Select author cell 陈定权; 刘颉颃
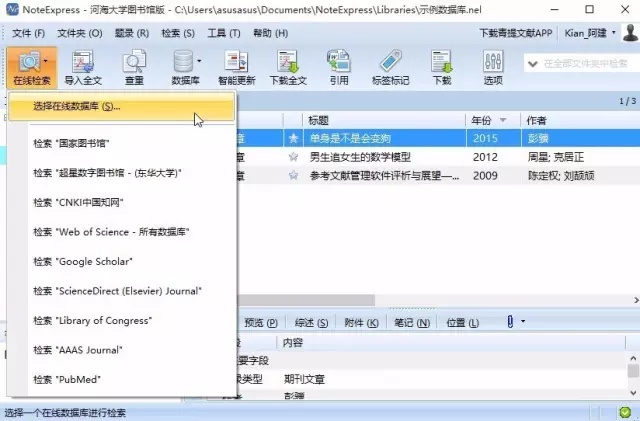 (x=561, y=176)
